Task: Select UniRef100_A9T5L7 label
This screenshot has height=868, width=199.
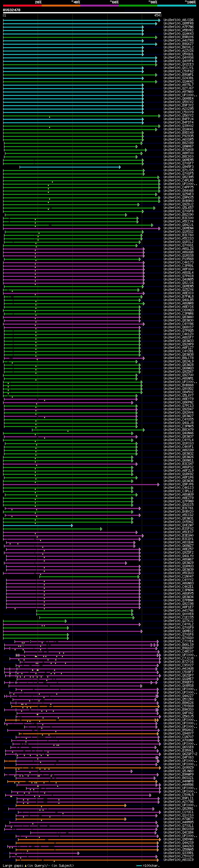Action: click(x=179, y=85)
